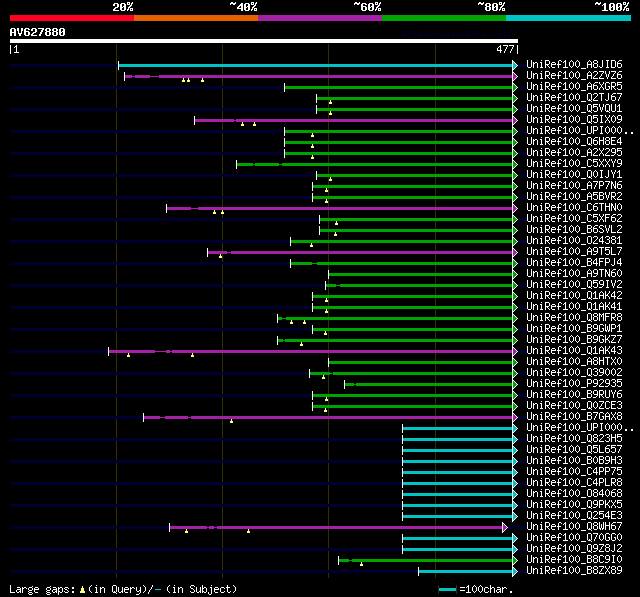Click the cyan alignment bar for B8ZX89
This screenshot has width=640, height=597.
coord(466,571)
